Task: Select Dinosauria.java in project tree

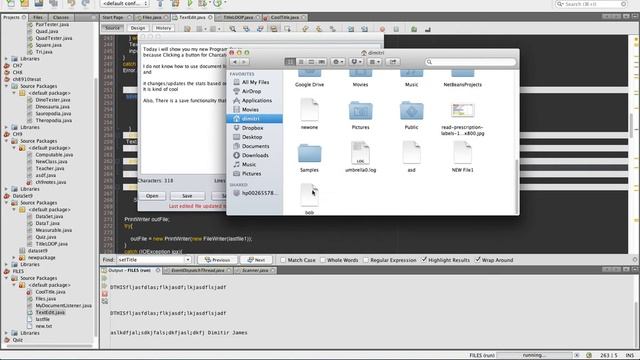Action: click(x=52, y=107)
